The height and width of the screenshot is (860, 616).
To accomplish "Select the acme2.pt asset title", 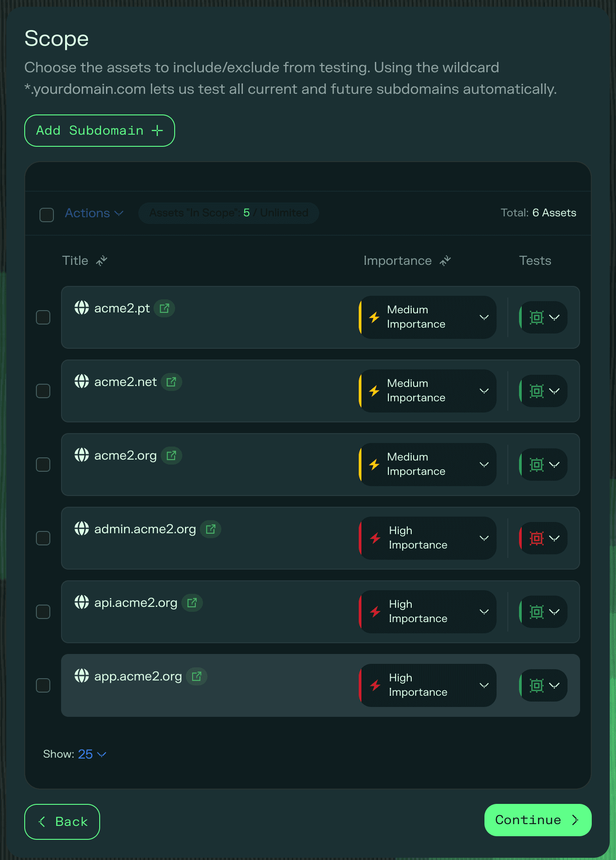I will pyautogui.click(x=122, y=308).
